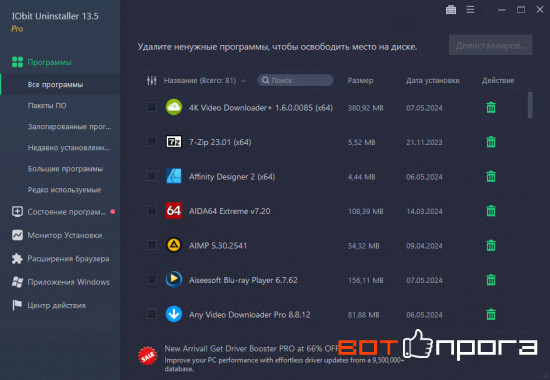
Task: Click the 14.03.2024 install date
Action: (424, 211)
